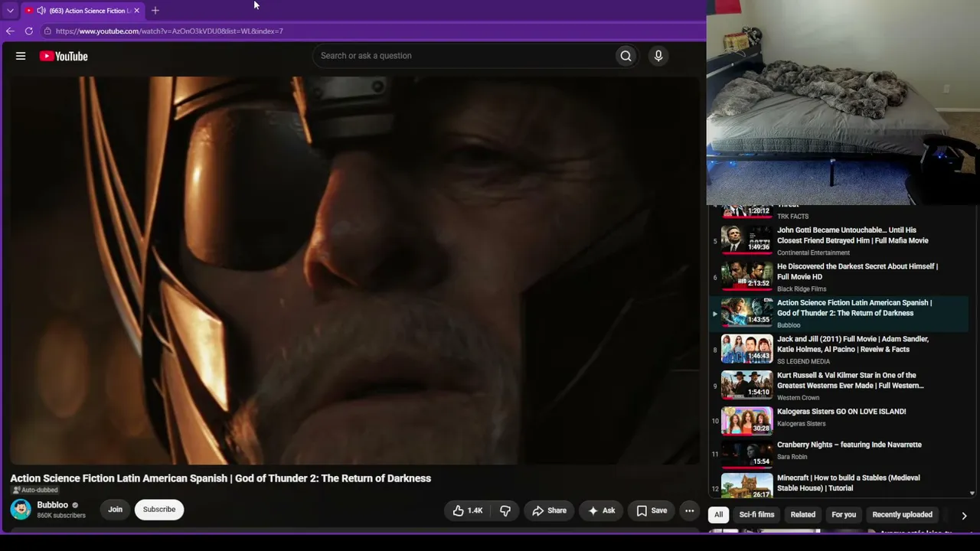Open a new browser tab
This screenshot has width=980, height=551.
tap(155, 11)
